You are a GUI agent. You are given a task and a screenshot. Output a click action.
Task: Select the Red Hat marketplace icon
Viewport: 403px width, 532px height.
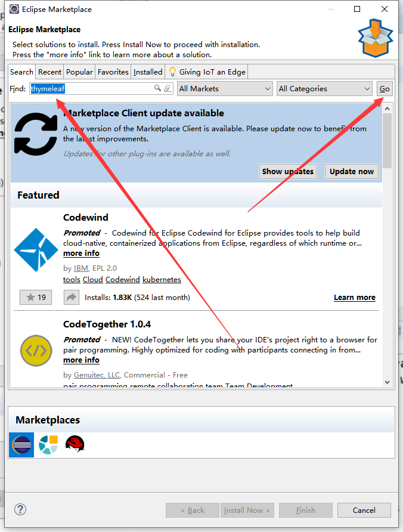(x=75, y=444)
